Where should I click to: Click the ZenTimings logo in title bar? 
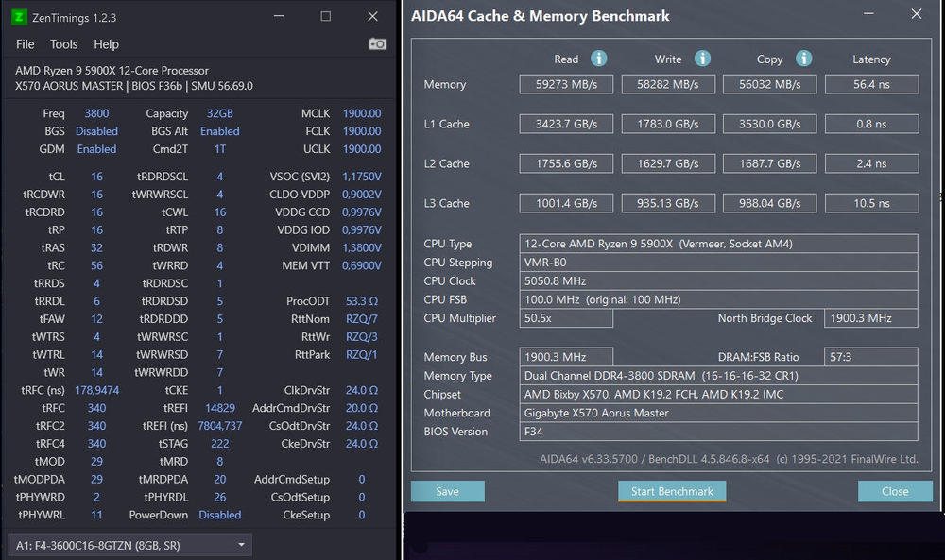point(20,17)
